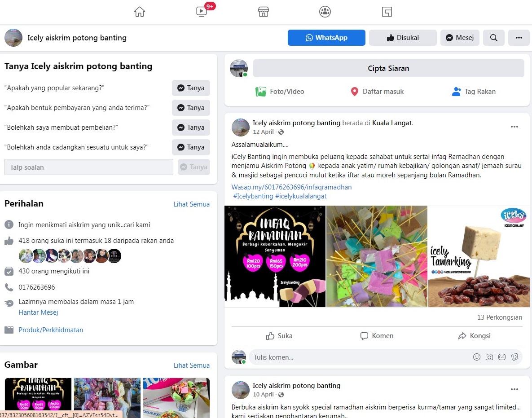Add a sticker to the comment

click(514, 357)
